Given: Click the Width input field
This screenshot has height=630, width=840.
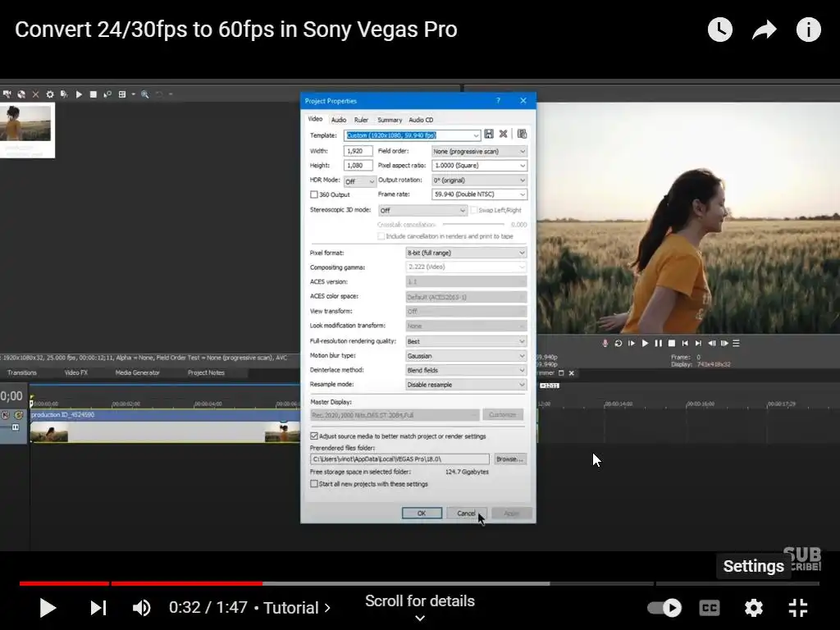Looking at the screenshot, I should click(x=358, y=151).
